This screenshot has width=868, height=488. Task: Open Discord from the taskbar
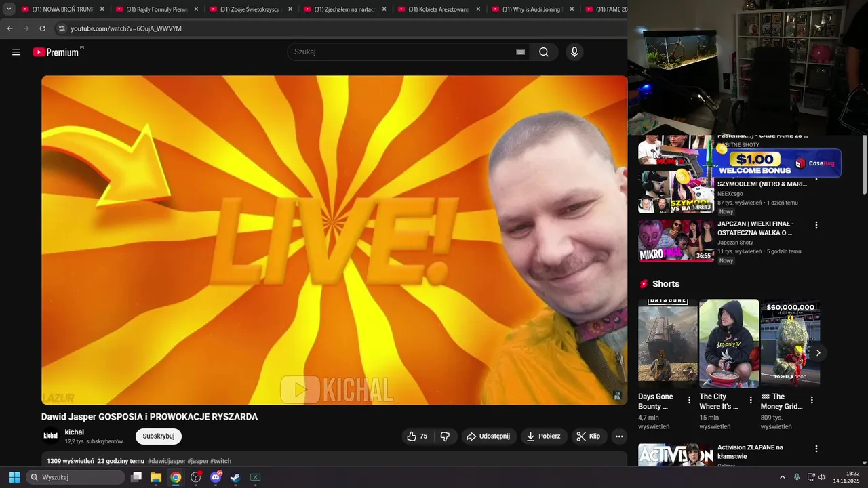pyautogui.click(x=216, y=477)
